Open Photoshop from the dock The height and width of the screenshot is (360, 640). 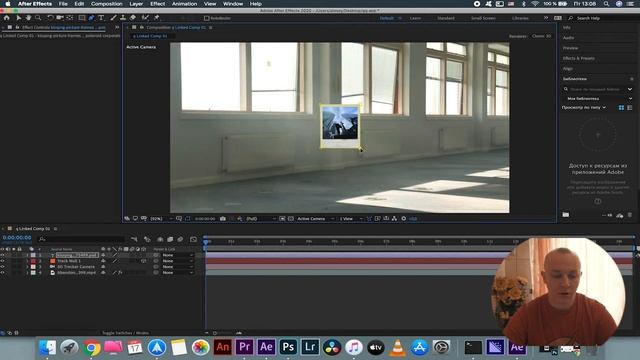288,347
